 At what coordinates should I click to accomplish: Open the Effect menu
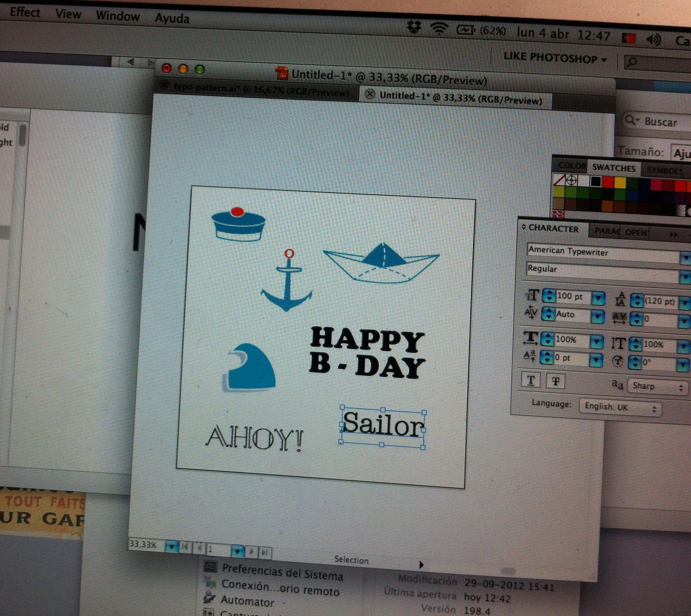pyautogui.click(x=25, y=12)
